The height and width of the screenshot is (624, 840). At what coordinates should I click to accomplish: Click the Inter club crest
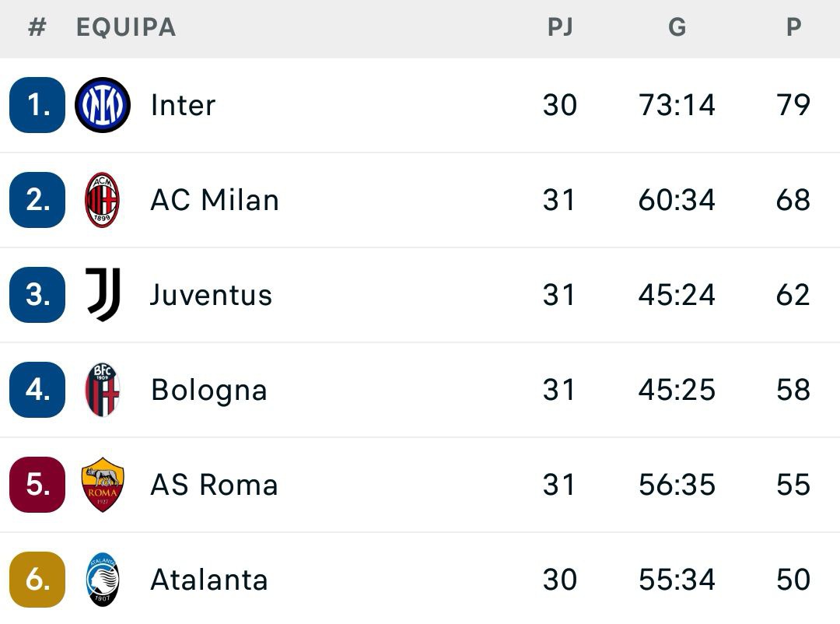coord(102,104)
